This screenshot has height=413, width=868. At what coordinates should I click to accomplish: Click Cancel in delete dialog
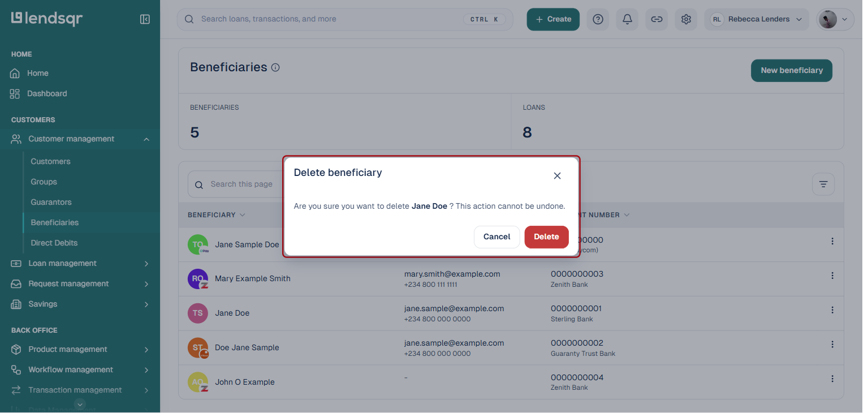pyautogui.click(x=496, y=237)
